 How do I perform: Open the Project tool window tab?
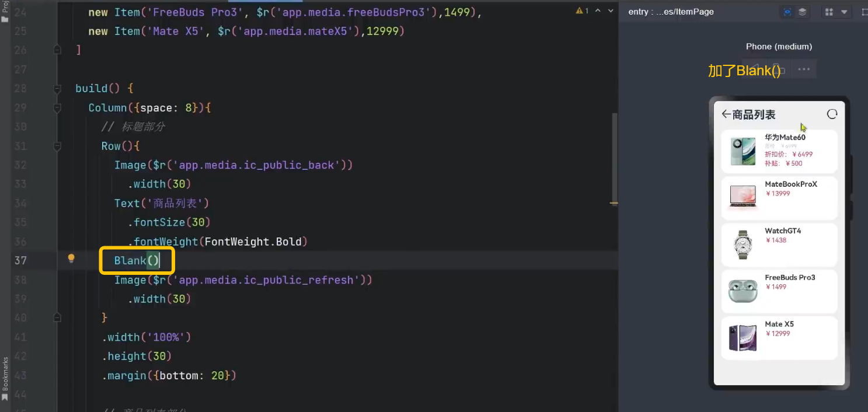[x=5, y=12]
